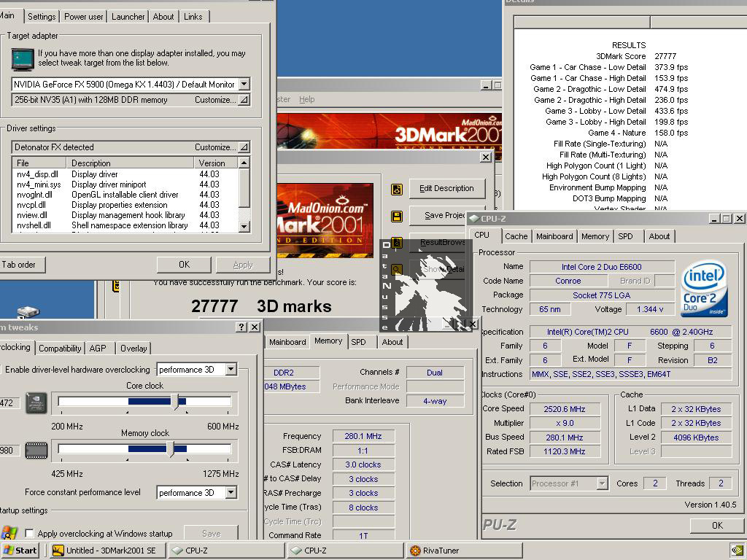Open the performance 3D dropdown beside overclocking checkbox

(x=231, y=369)
